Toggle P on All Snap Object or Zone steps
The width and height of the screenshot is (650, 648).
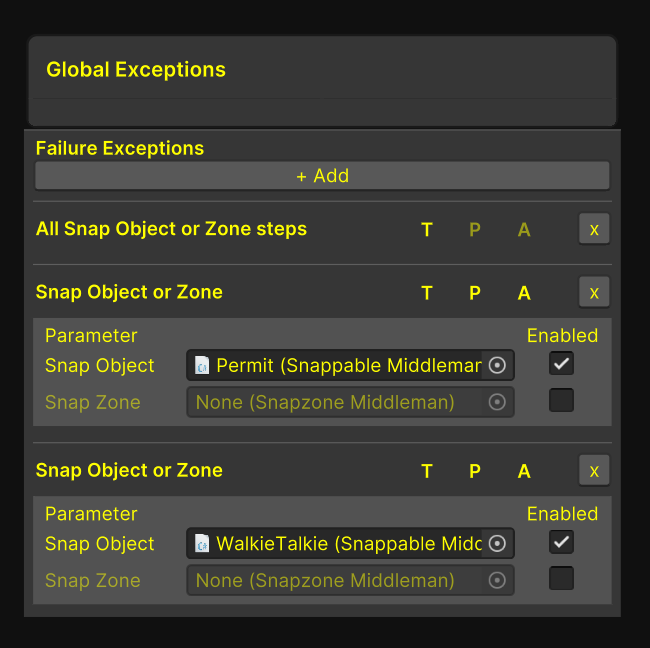tap(475, 230)
